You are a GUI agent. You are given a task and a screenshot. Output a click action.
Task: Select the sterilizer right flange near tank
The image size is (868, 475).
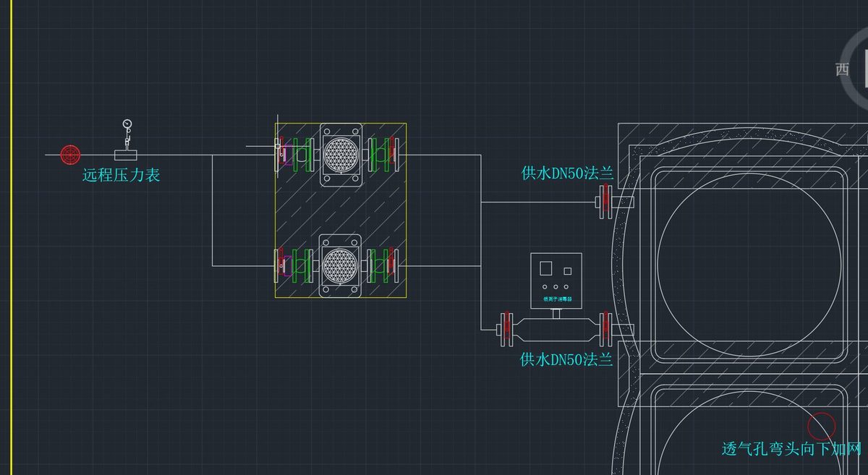(x=605, y=330)
